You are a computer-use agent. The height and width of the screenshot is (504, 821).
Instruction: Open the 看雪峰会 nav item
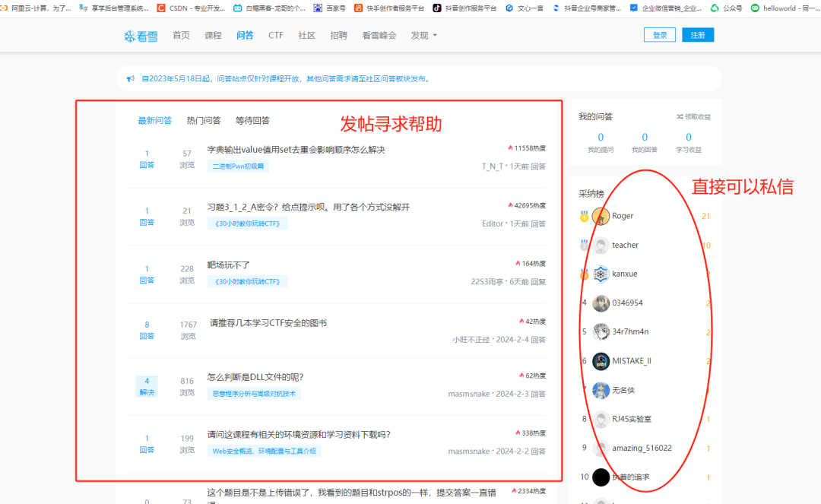379,36
